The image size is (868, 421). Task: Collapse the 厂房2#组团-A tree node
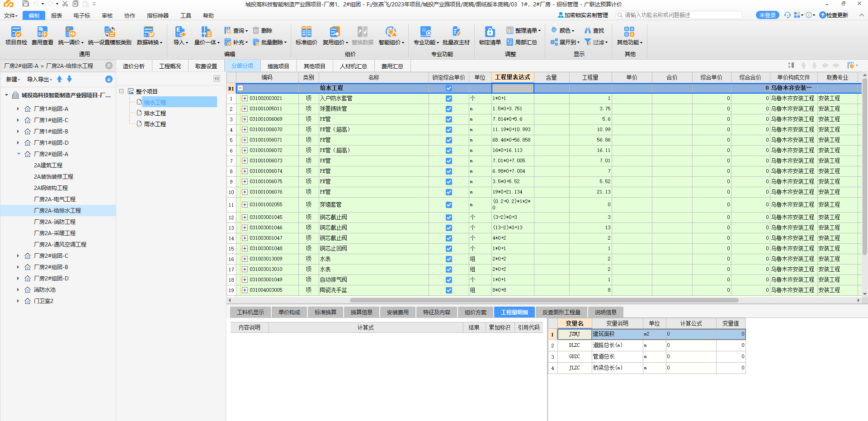coord(19,154)
